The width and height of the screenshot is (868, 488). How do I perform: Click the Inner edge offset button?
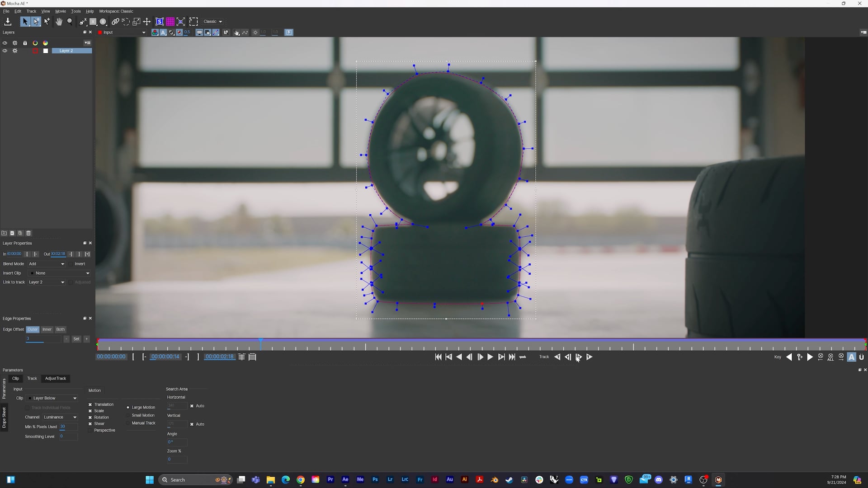(x=47, y=329)
